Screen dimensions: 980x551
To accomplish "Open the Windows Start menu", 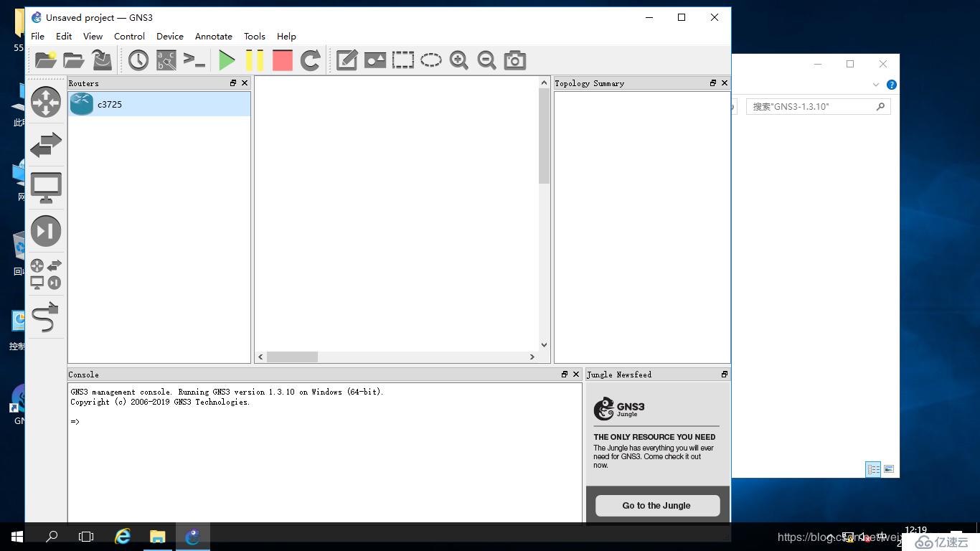I will 17,536.
